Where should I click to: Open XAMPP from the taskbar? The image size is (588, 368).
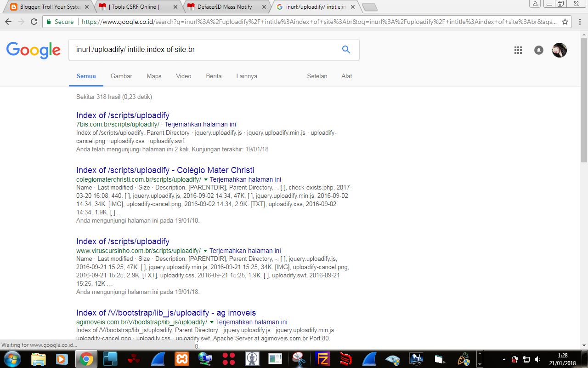[181, 359]
